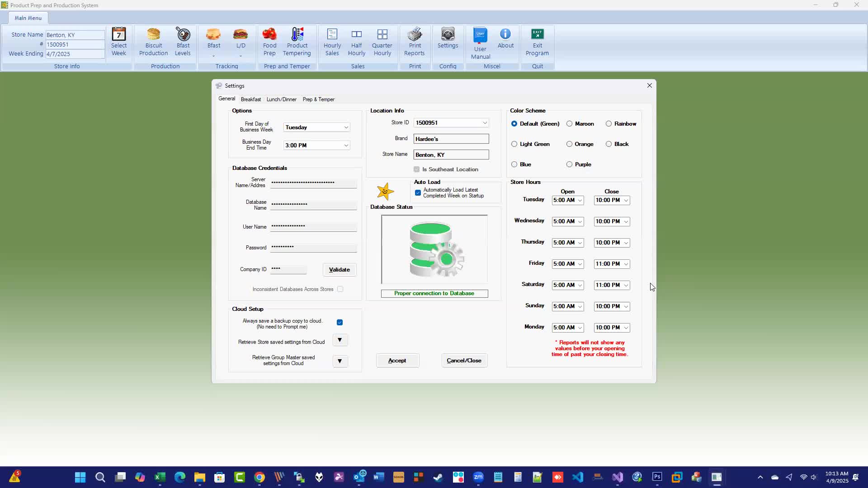The height and width of the screenshot is (488, 868).
Task: Click the Brand input field
Action: point(451,139)
